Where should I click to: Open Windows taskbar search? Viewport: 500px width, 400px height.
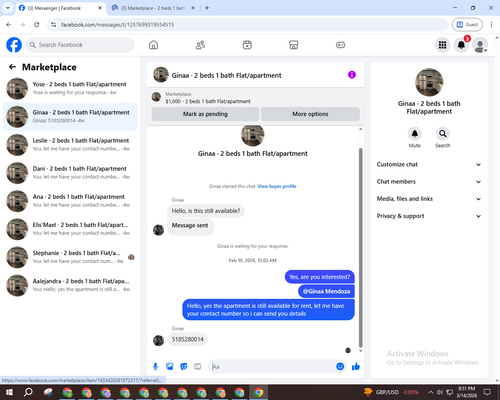pyautogui.click(x=28, y=392)
